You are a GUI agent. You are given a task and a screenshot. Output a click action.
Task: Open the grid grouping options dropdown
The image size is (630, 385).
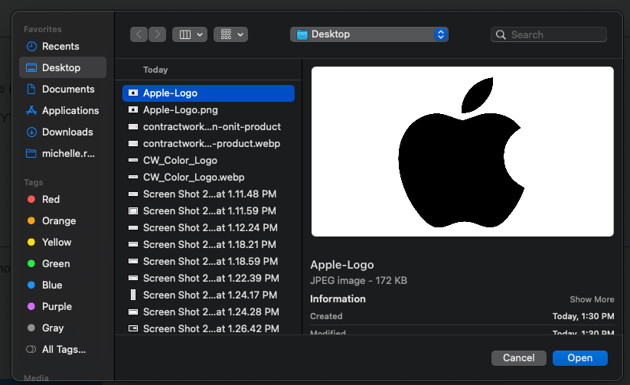(231, 35)
